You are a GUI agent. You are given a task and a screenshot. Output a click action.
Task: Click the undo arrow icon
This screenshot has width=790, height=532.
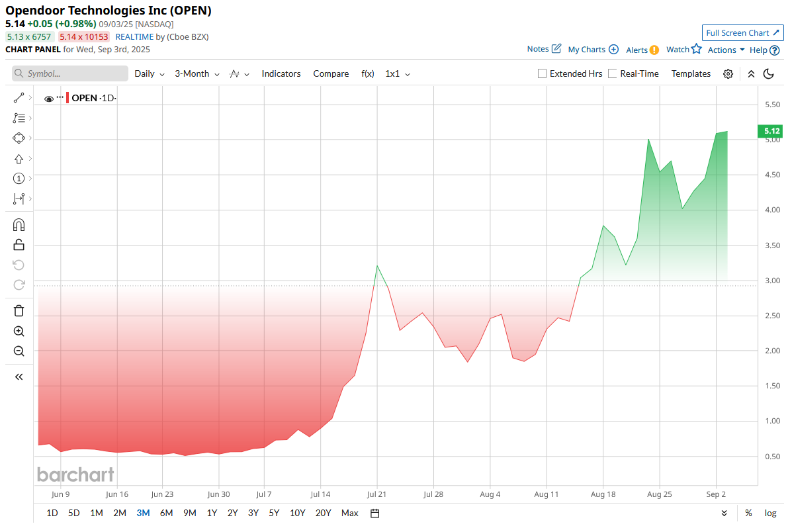tap(19, 265)
